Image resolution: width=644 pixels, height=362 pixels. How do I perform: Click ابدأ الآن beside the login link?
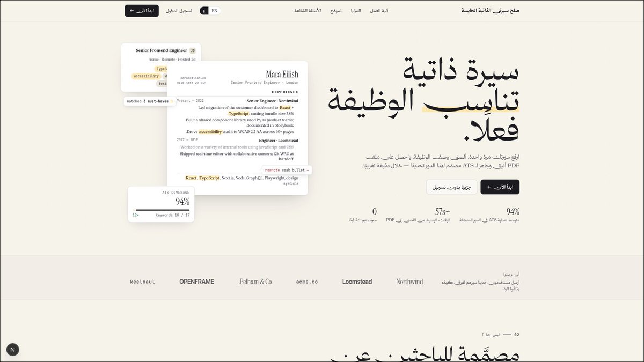(x=142, y=11)
